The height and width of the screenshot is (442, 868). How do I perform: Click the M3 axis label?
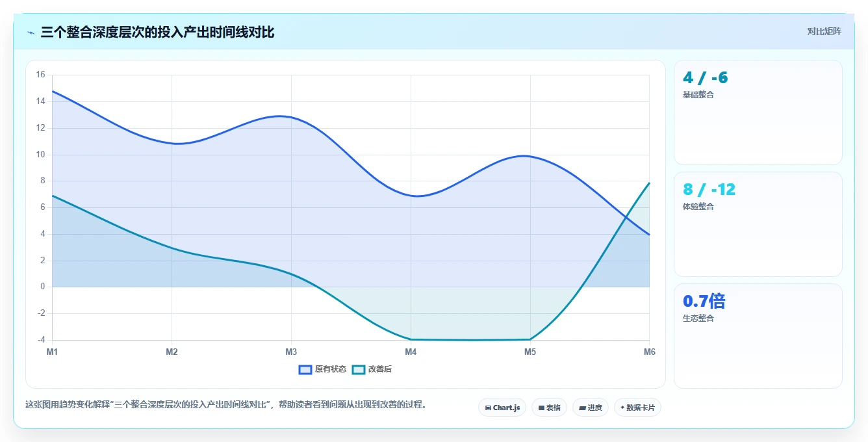291,352
